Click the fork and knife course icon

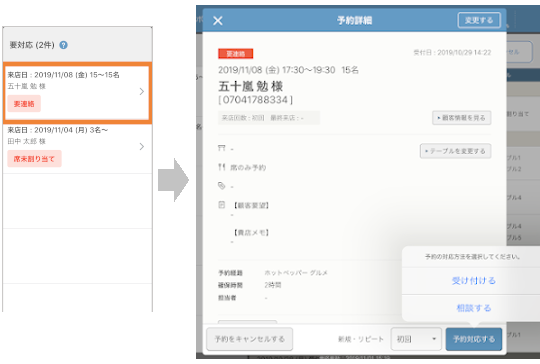click(221, 167)
